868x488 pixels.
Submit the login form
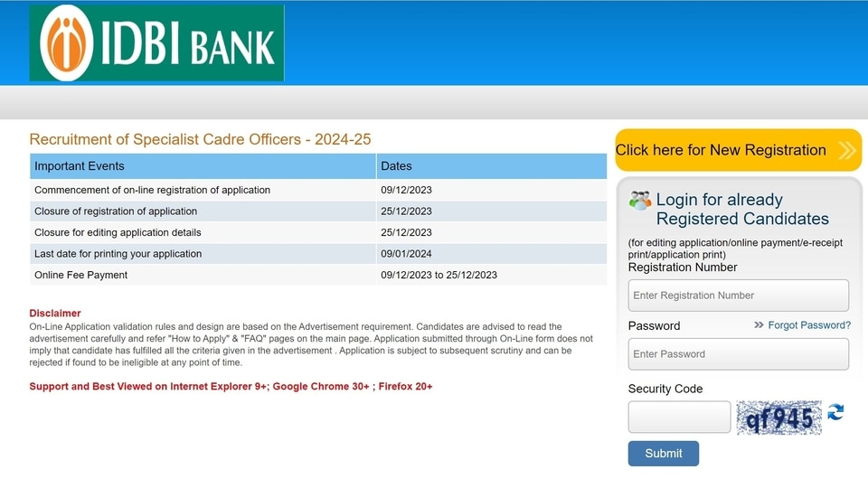point(663,453)
